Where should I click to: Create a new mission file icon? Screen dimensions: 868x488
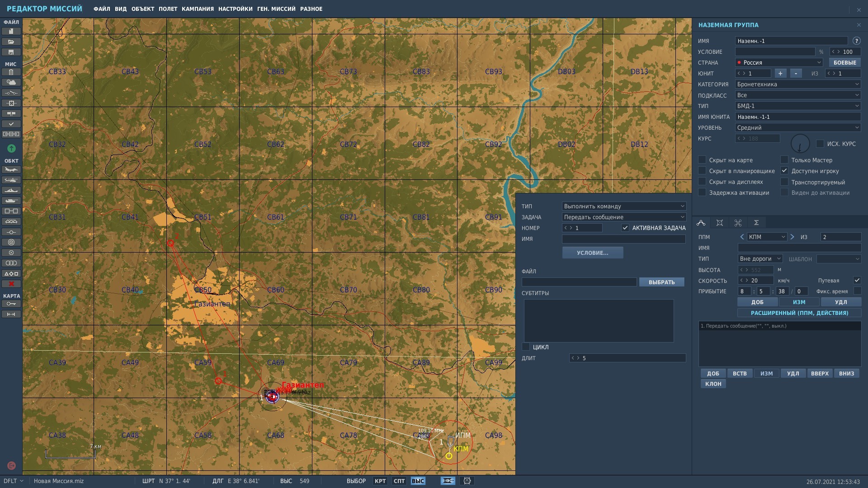11,31
